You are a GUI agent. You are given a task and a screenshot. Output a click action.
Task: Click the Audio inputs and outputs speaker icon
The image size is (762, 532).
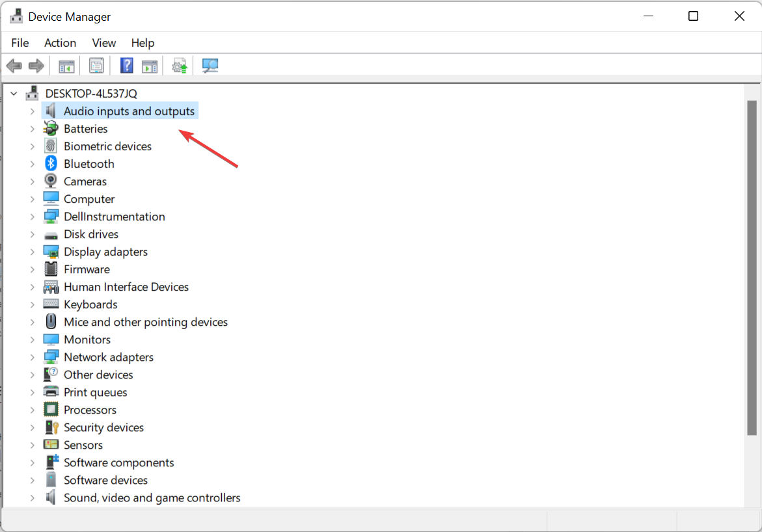51,111
